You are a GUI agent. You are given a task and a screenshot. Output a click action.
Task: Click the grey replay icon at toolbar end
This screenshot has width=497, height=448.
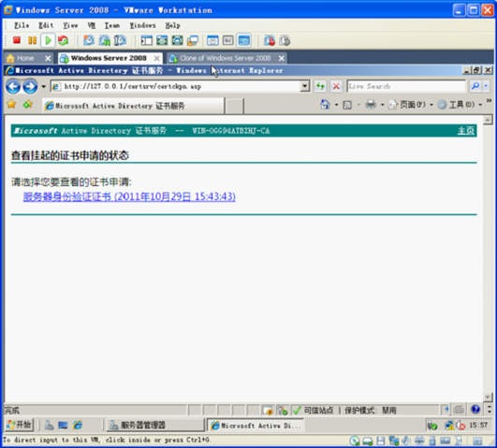point(285,40)
